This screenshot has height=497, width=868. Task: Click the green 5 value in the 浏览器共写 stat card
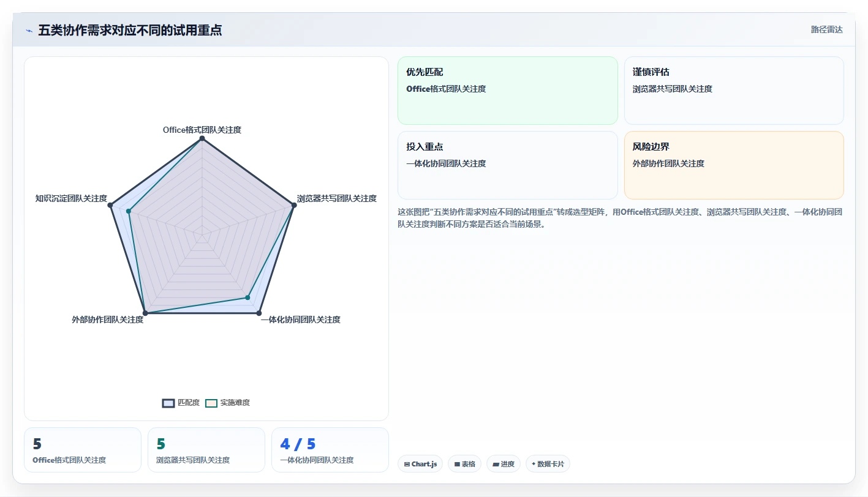tap(161, 444)
